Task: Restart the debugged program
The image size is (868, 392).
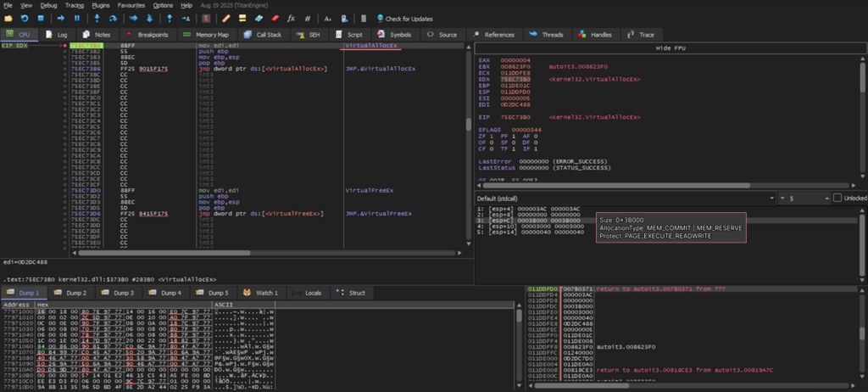Action: tap(25, 18)
